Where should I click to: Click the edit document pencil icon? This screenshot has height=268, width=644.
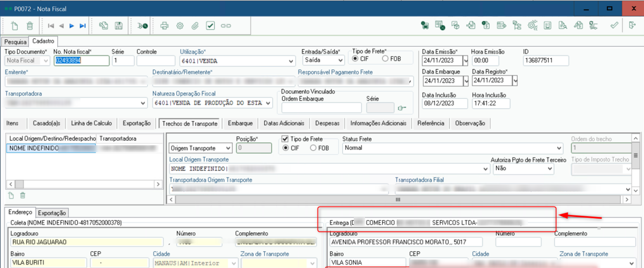tap(103, 26)
